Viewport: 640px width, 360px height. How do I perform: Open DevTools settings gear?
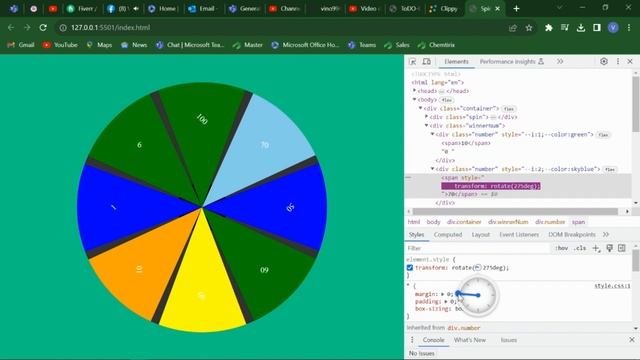pos(604,61)
